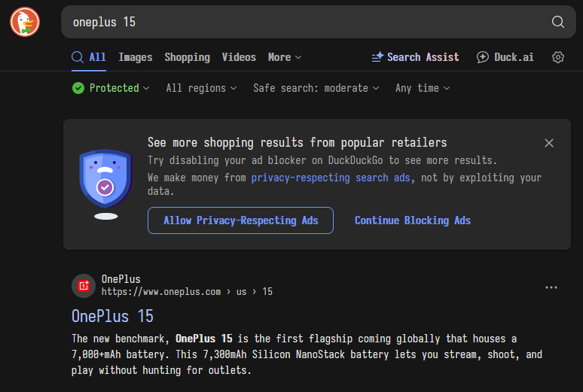Switch to the Shopping tab

pyautogui.click(x=187, y=57)
